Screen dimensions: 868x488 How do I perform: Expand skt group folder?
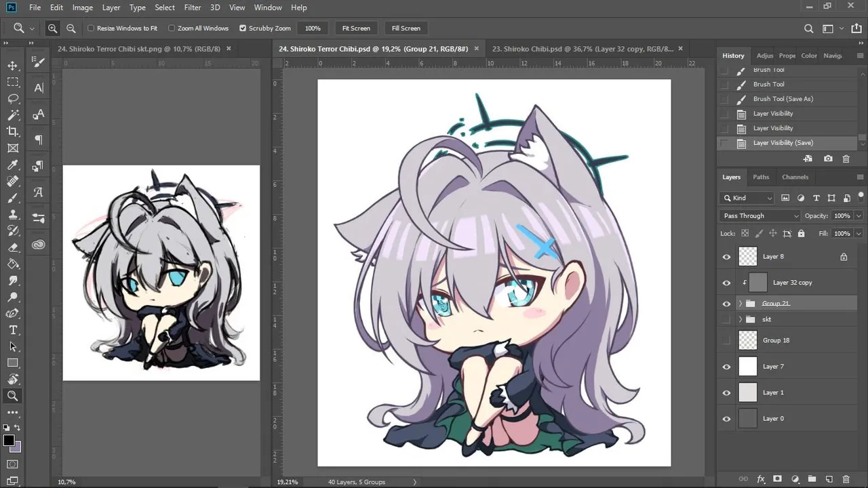pos(741,319)
